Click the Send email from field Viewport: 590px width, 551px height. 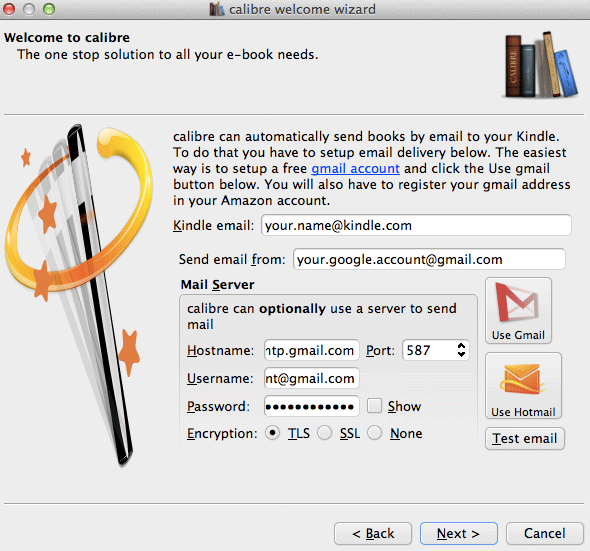pyautogui.click(x=429, y=259)
